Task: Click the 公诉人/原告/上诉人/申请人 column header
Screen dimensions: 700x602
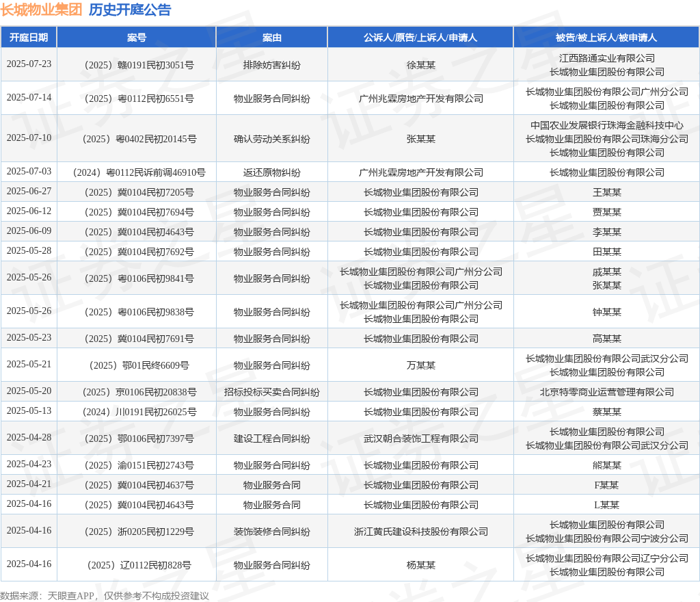Action: pyautogui.click(x=420, y=38)
